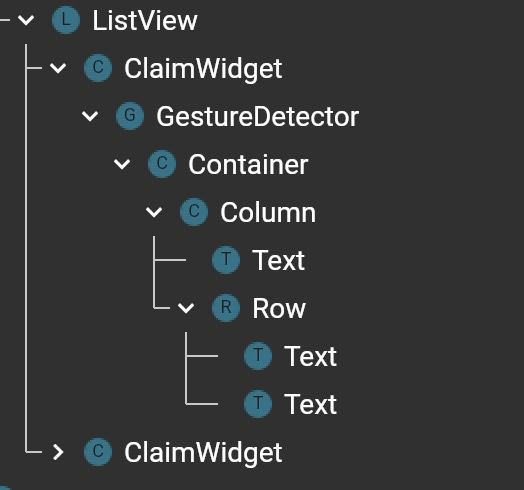
Task: Collapse the Row node chevron
Action: [186, 308]
